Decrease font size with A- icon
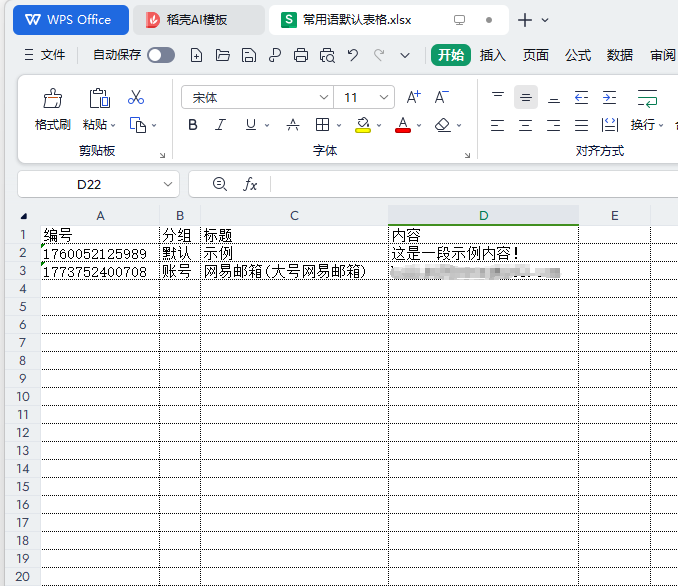Screen dimensions: 678x586 441,97
